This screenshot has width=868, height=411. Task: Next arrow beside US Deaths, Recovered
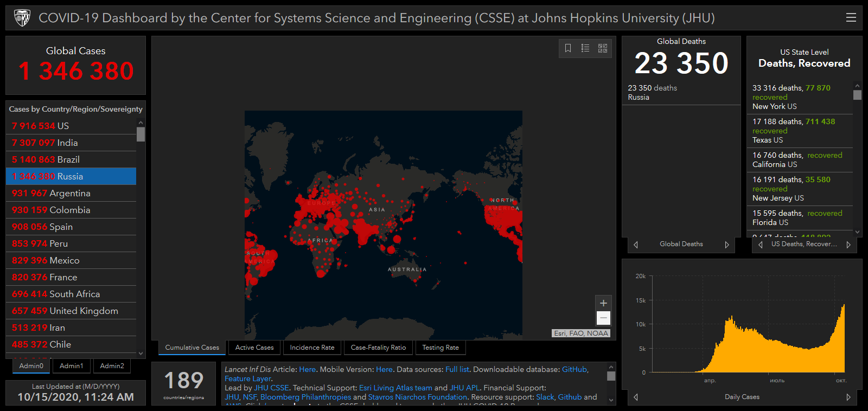(x=848, y=245)
